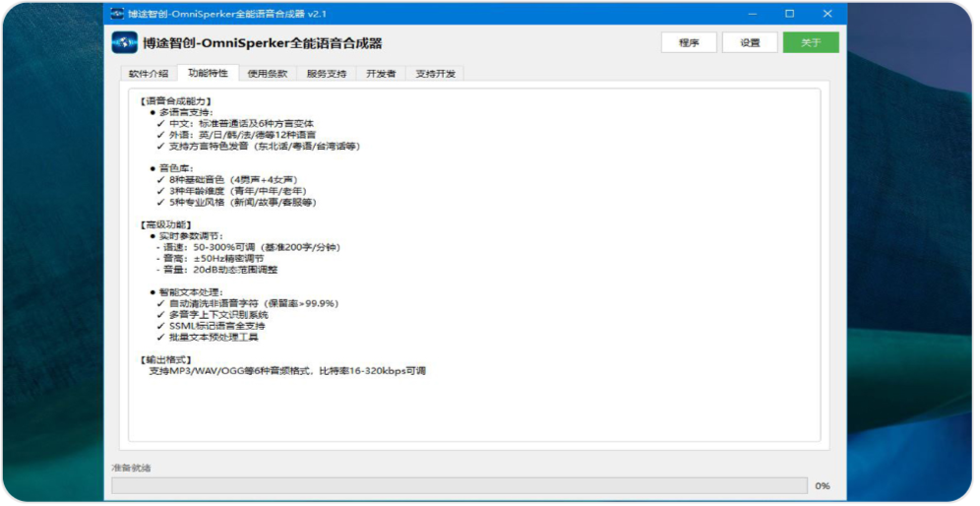Click the 【输出格式】 heading
The width and height of the screenshot is (980, 506).
(165, 360)
